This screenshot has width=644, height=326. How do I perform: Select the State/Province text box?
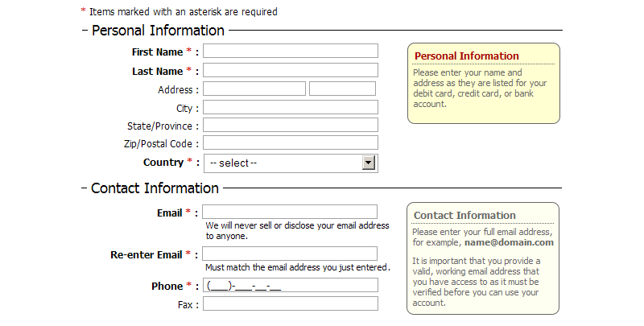[291, 126]
